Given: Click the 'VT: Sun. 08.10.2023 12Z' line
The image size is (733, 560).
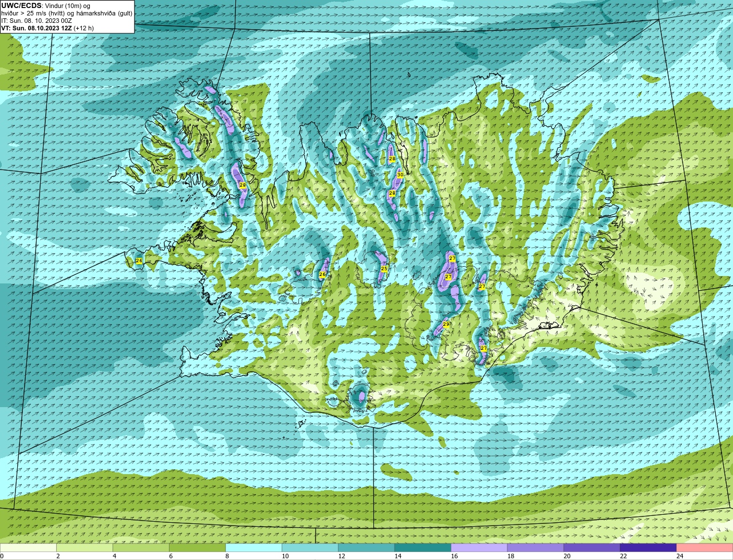Looking at the screenshot, I should pos(36,28).
